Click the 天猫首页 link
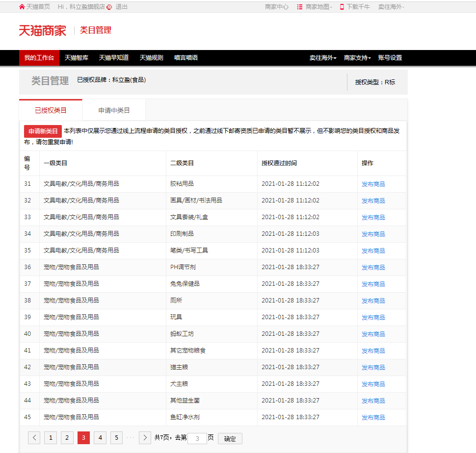The image size is (476, 453). [x=38, y=7]
